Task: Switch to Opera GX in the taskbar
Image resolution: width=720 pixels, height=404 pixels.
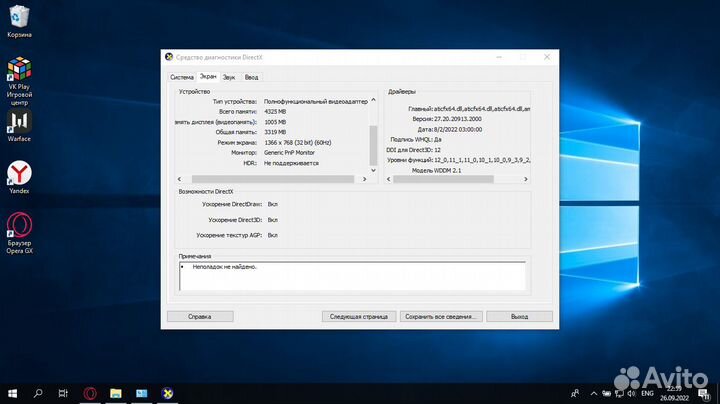Action: click(x=90, y=393)
